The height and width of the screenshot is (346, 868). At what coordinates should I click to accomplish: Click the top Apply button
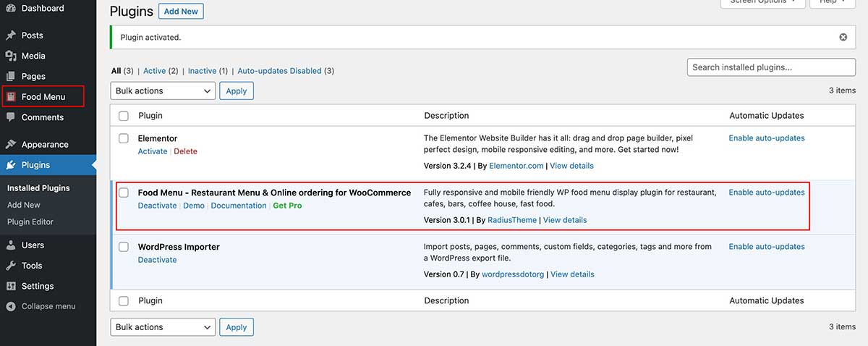(x=237, y=90)
